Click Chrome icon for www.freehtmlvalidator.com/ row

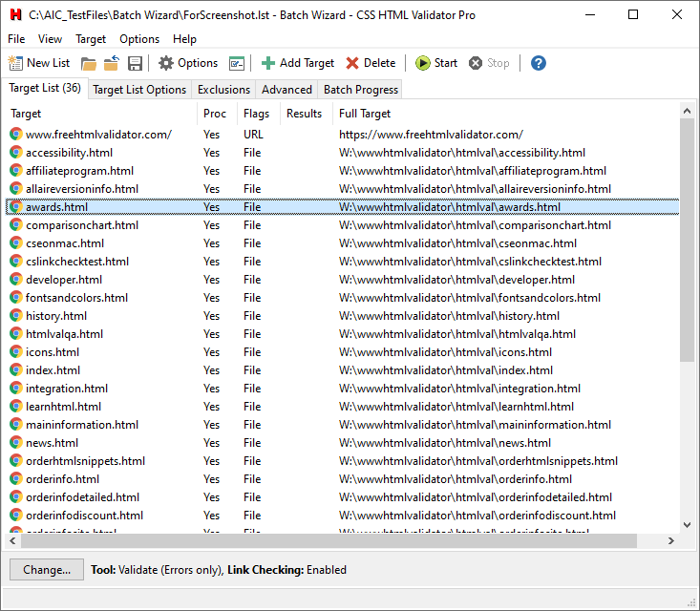point(15,134)
